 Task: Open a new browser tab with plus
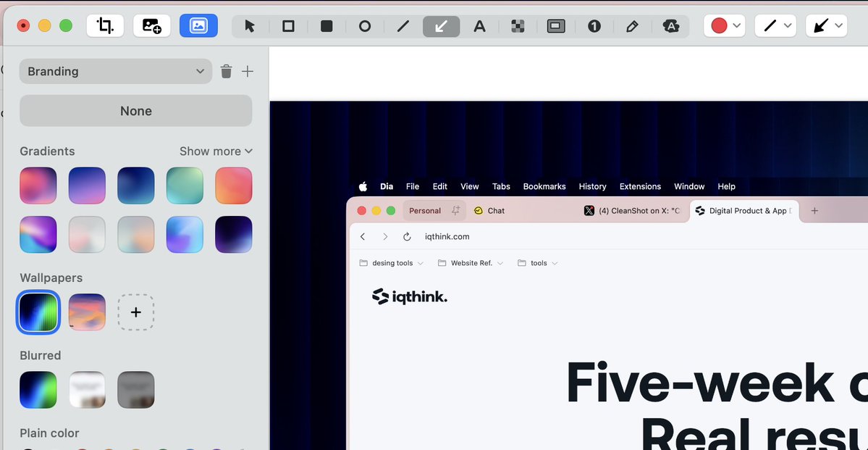(814, 211)
